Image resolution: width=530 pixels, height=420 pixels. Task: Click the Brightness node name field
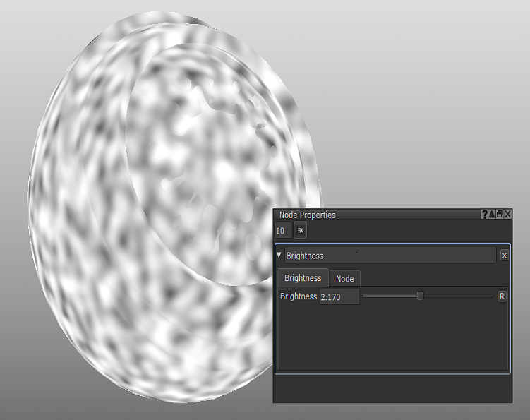coord(390,256)
